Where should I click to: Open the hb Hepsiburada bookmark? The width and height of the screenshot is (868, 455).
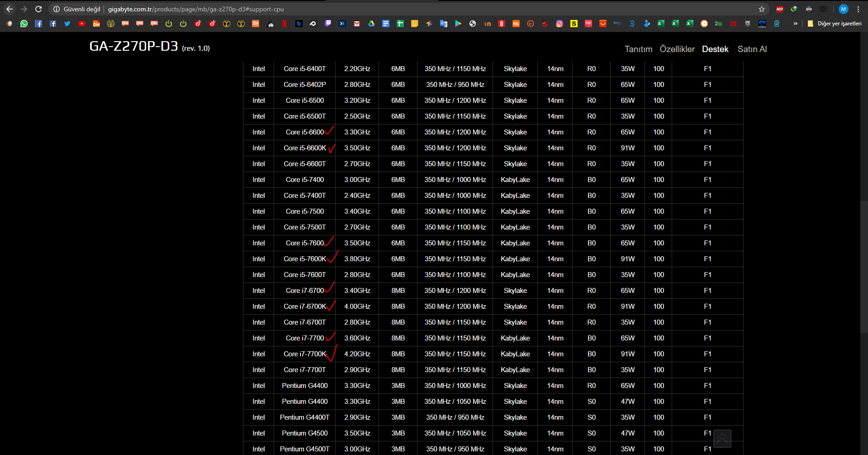click(x=516, y=24)
